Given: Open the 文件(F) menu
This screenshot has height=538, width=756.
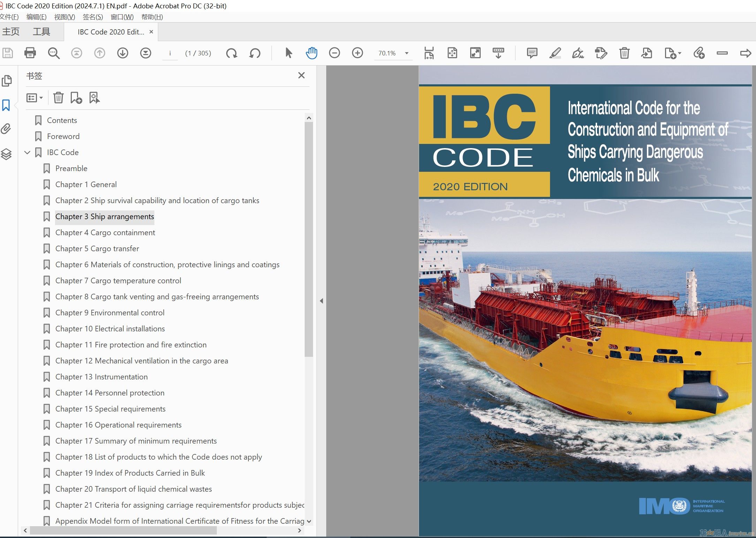Looking at the screenshot, I should pyautogui.click(x=9, y=17).
